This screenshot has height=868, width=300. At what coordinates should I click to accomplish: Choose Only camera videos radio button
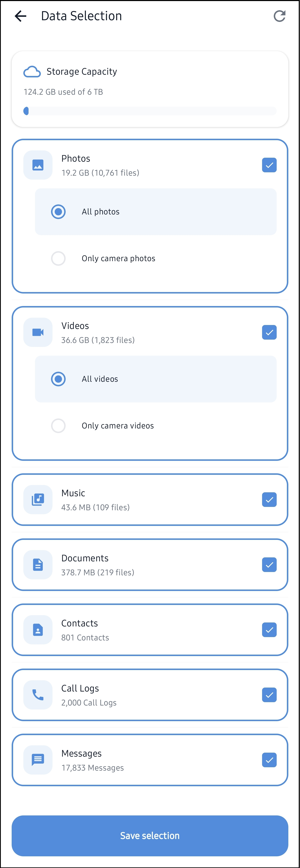point(58,426)
